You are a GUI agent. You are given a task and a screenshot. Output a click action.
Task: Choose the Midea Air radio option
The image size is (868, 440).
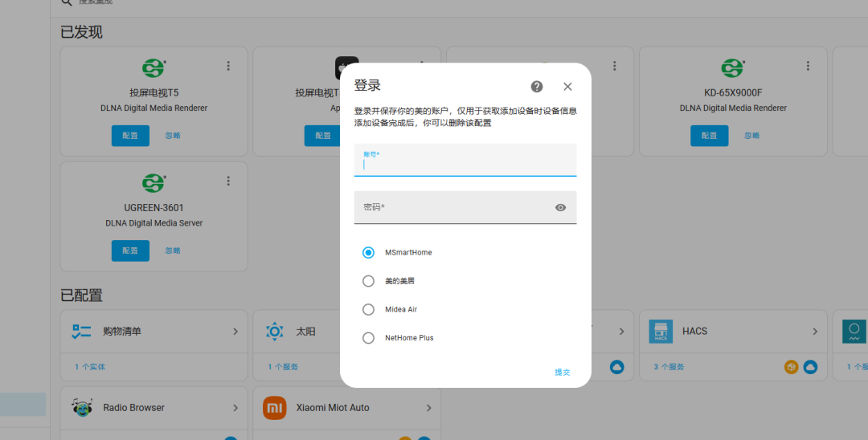(368, 310)
